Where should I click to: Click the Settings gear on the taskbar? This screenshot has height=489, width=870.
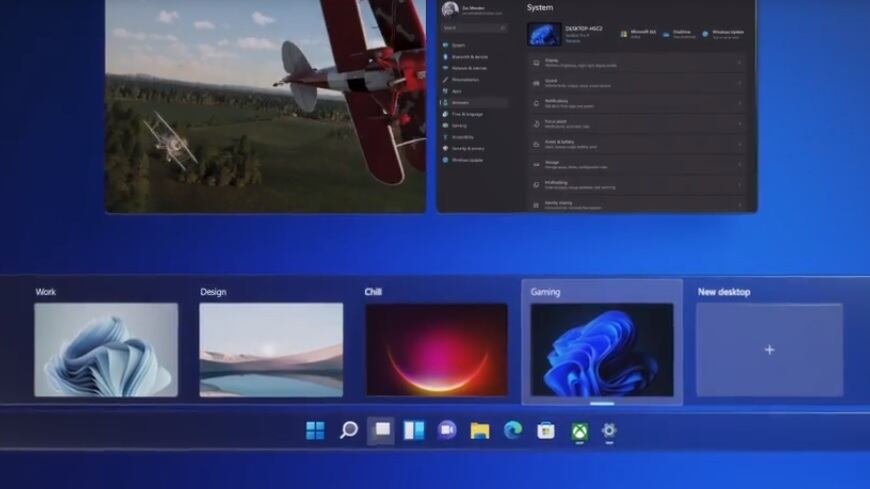[x=609, y=430]
